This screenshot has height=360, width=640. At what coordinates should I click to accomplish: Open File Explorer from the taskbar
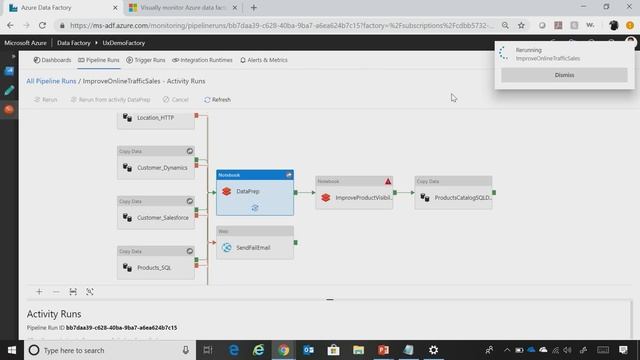[358, 350]
